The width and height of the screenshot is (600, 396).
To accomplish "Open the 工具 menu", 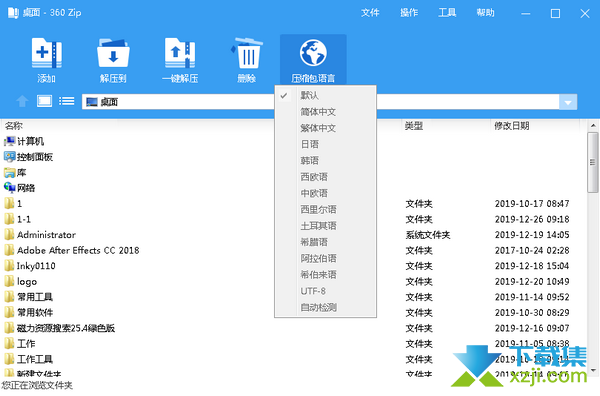I will 447,13.
